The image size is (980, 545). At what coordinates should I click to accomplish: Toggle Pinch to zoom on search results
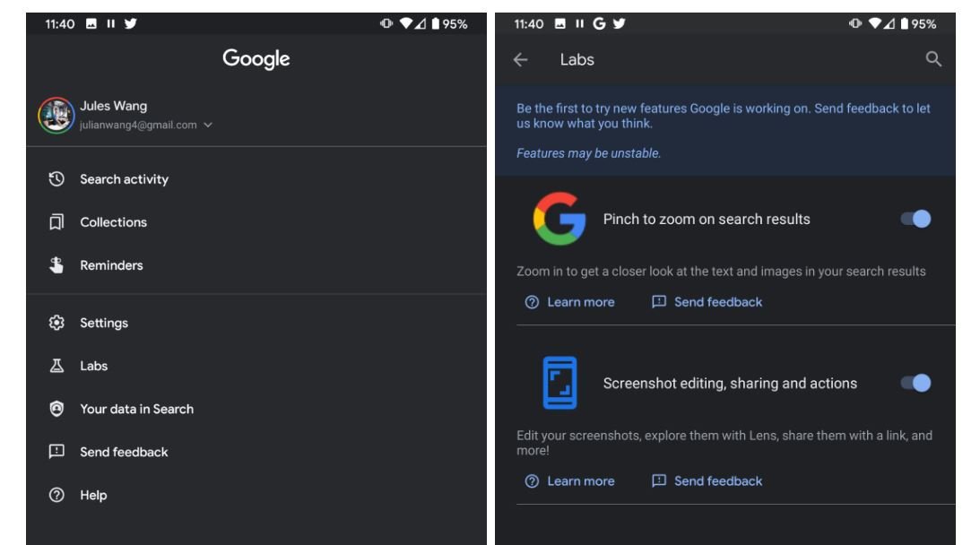(915, 219)
